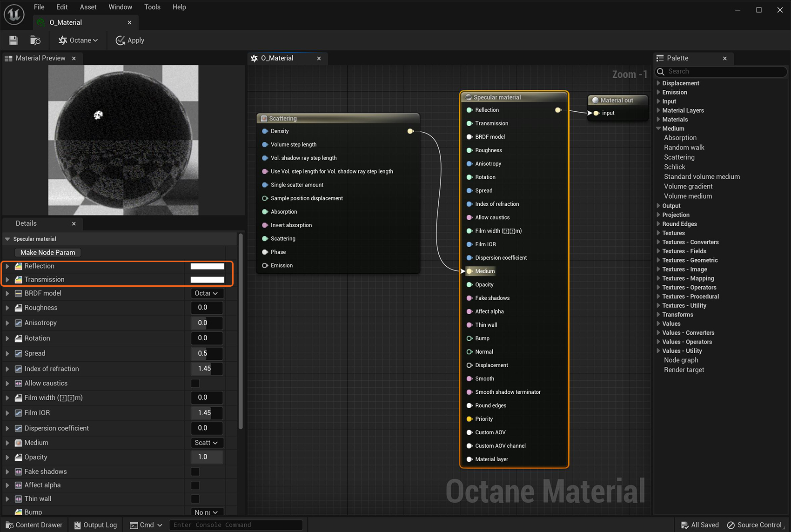Collapse the Medium category in Palette
The height and width of the screenshot is (532, 791).
point(658,128)
